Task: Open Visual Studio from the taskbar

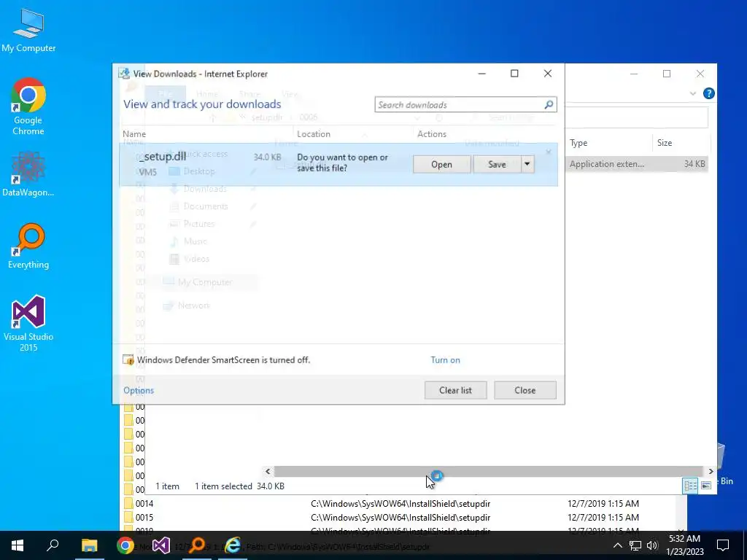Action: point(161,545)
